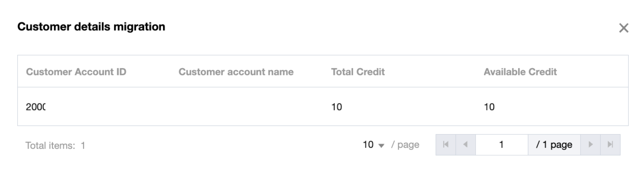Jump to the last page of results

click(x=610, y=145)
